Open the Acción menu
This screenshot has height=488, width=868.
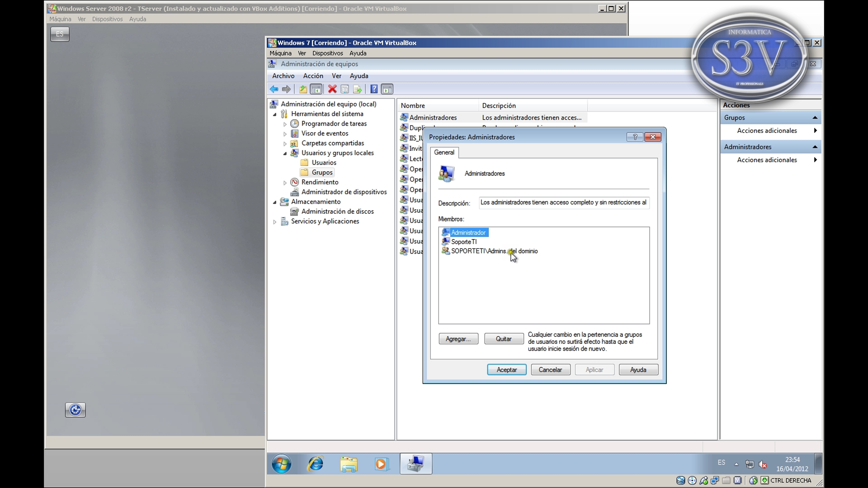313,76
